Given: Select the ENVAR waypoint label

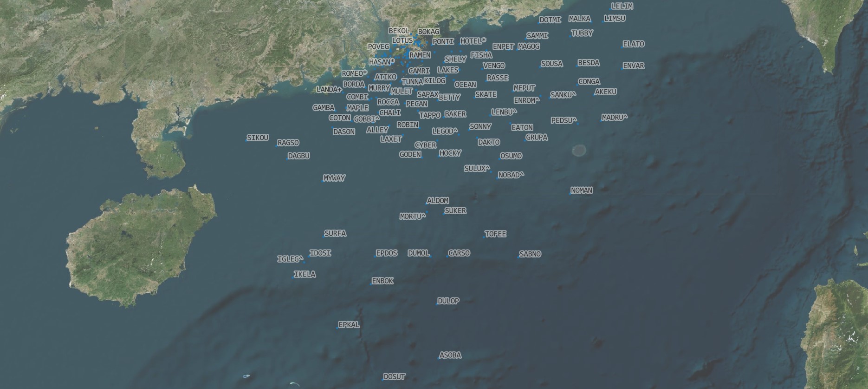Looking at the screenshot, I should [x=634, y=66].
